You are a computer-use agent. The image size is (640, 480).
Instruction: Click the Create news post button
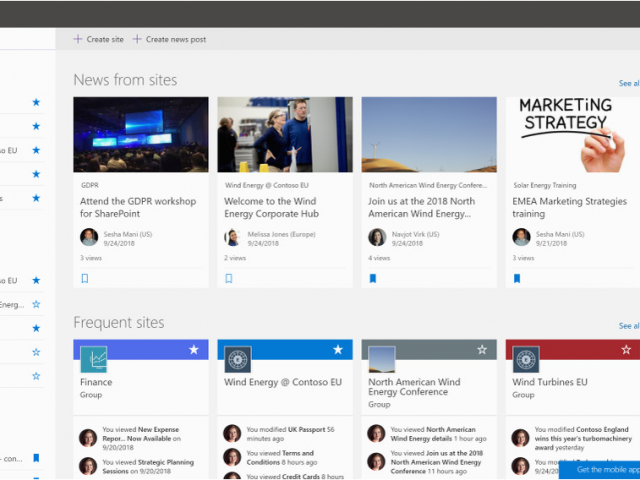tap(169, 39)
